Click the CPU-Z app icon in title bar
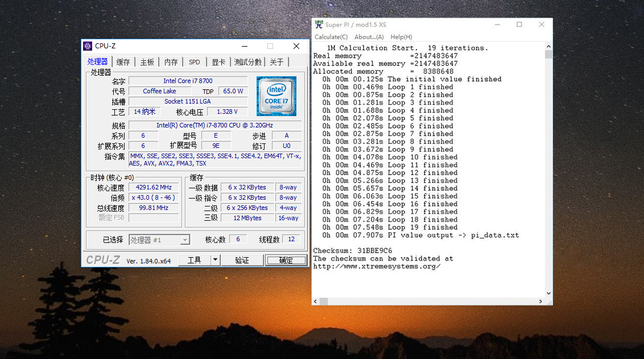This screenshot has width=644, height=359. [88, 46]
